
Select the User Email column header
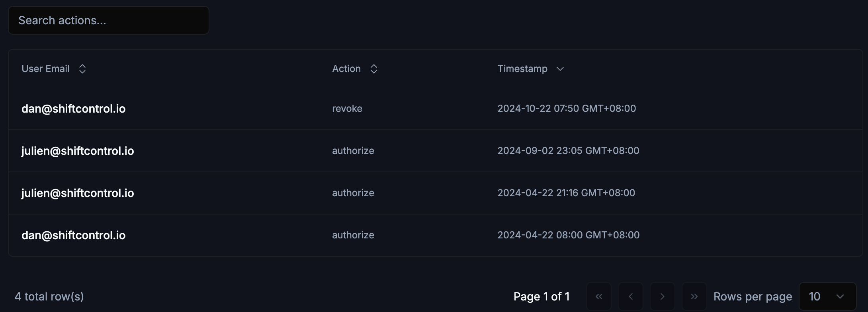pos(45,68)
